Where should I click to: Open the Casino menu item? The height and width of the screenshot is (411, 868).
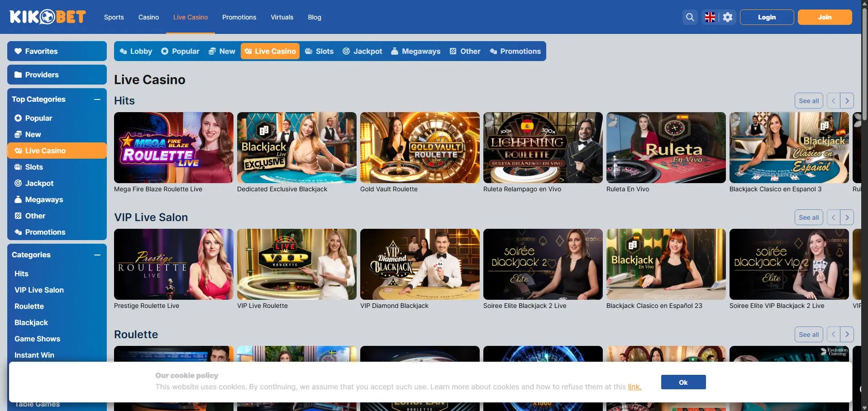coord(148,17)
